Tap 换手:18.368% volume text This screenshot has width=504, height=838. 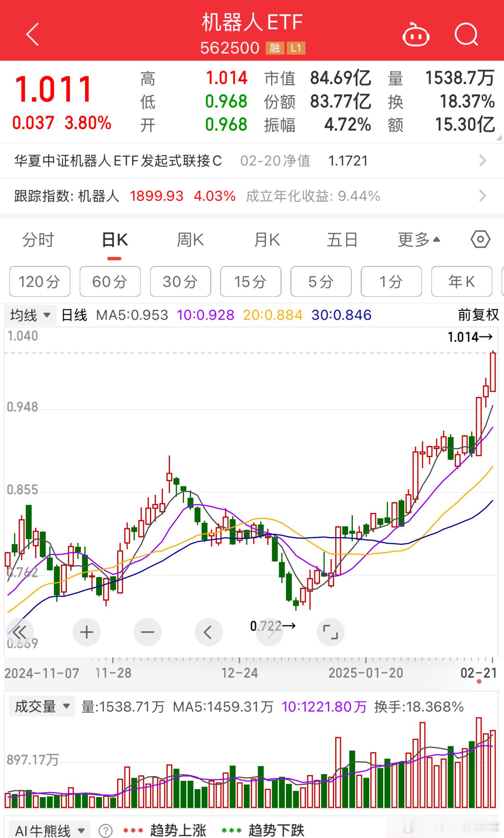point(419,707)
